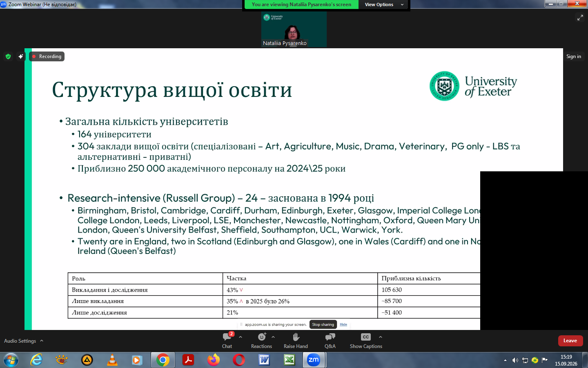Launch VLC media player from the taskbar
The height and width of the screenshot is (368, 588).
click(112, 360)
